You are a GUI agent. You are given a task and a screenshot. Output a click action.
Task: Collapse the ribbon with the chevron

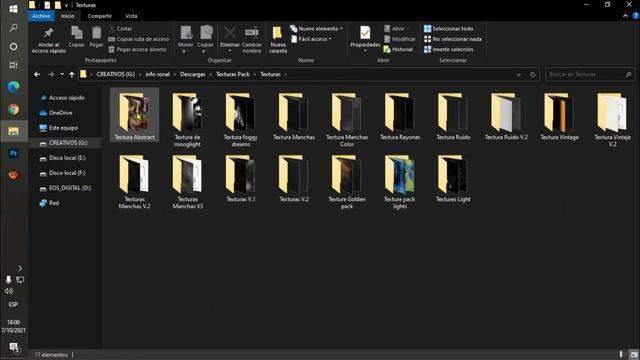[625, 16]
